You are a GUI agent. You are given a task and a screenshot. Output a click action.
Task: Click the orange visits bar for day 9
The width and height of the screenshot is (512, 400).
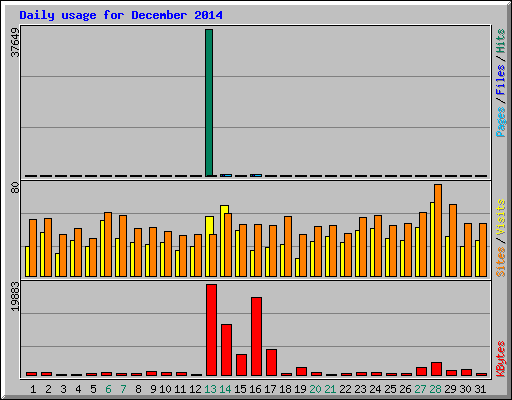coord(153,252)
